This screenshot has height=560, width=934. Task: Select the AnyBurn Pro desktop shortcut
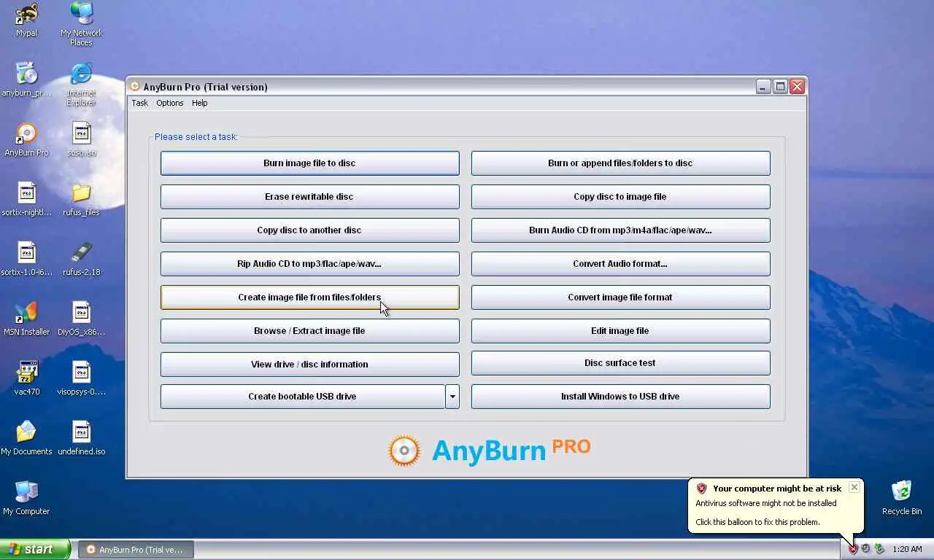(x=26, y=139)
